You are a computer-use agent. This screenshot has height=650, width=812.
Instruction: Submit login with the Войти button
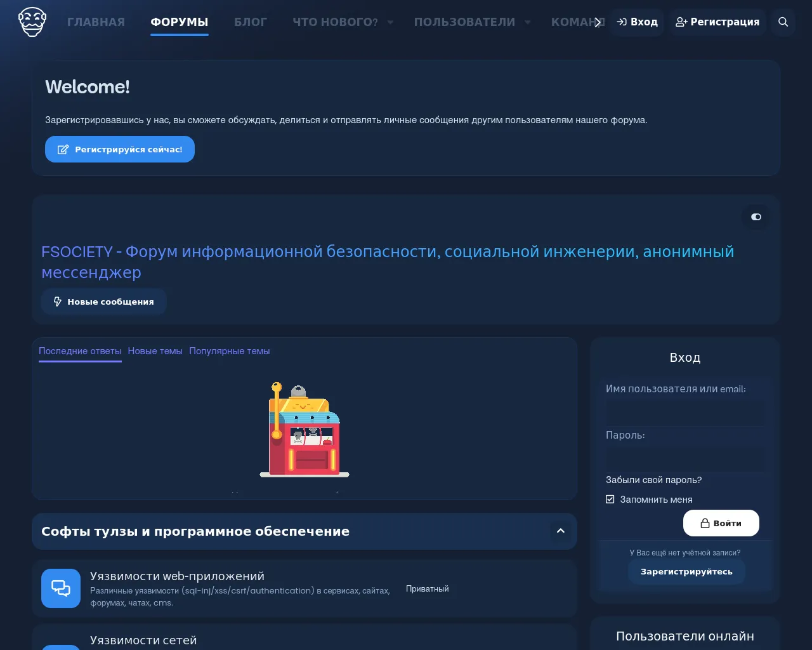coord(721,523)
